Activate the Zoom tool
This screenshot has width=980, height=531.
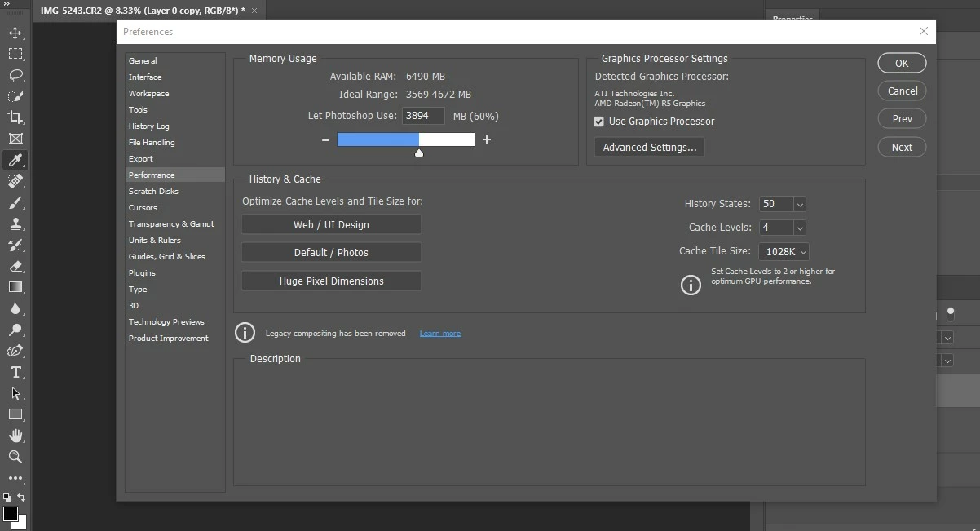pos(15,457)
